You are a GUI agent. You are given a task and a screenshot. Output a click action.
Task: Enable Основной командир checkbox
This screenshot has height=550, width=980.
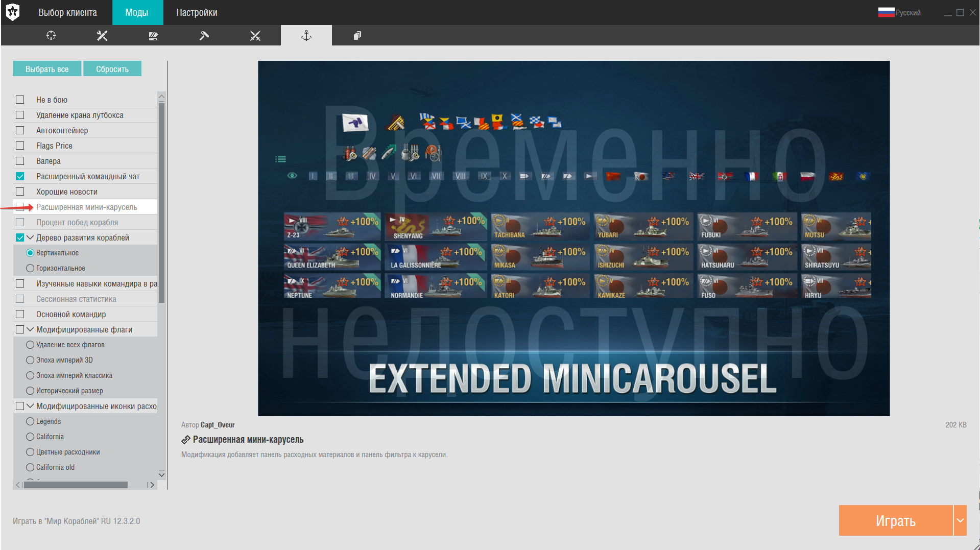click(x=20, y=314)
